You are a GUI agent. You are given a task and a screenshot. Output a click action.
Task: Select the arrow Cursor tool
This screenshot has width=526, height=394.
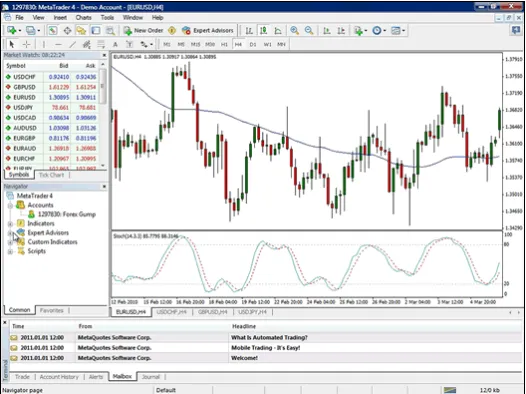coord(12,44)
